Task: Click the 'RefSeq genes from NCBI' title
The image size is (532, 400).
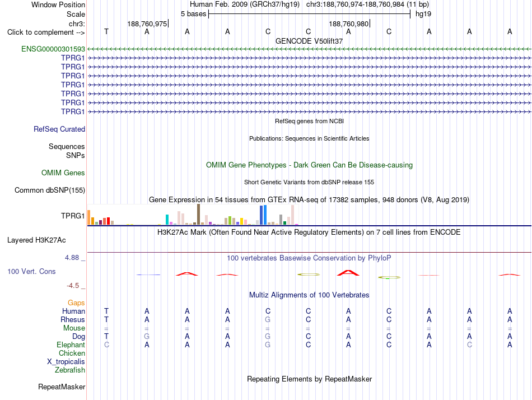Action: (x=309, y=121)
